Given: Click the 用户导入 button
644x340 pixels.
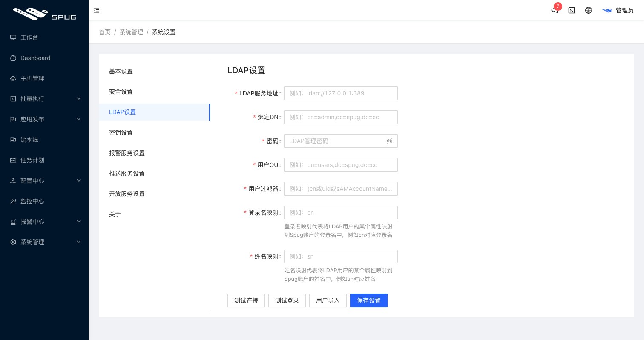Looking at the screenshot, I should [x=328, y=300].
